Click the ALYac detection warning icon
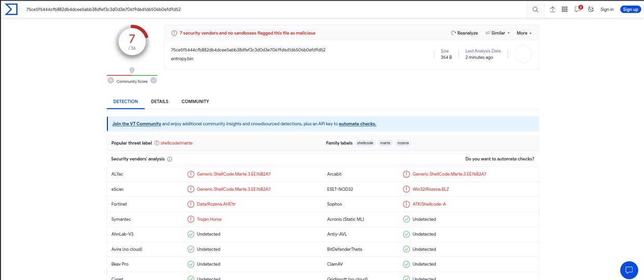Viewport: 644px width, 280px height. pos(191,174)
